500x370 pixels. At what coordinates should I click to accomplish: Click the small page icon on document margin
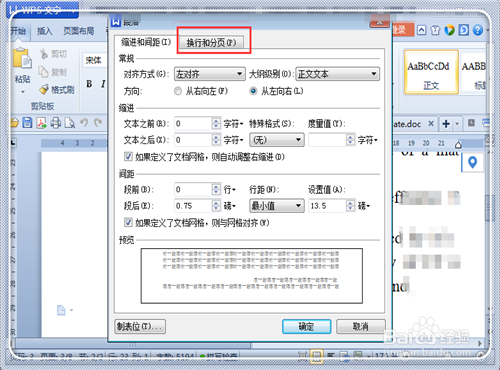click(61, 310)
